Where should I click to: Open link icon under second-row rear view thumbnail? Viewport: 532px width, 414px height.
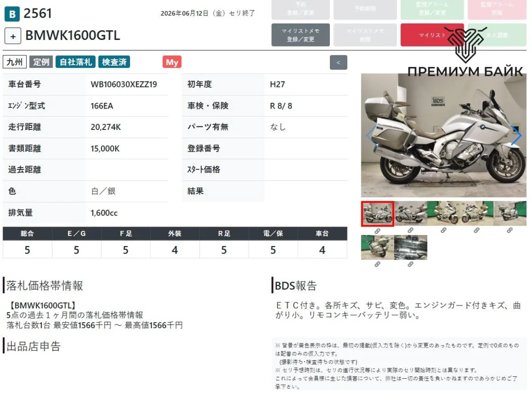point(377,264)
